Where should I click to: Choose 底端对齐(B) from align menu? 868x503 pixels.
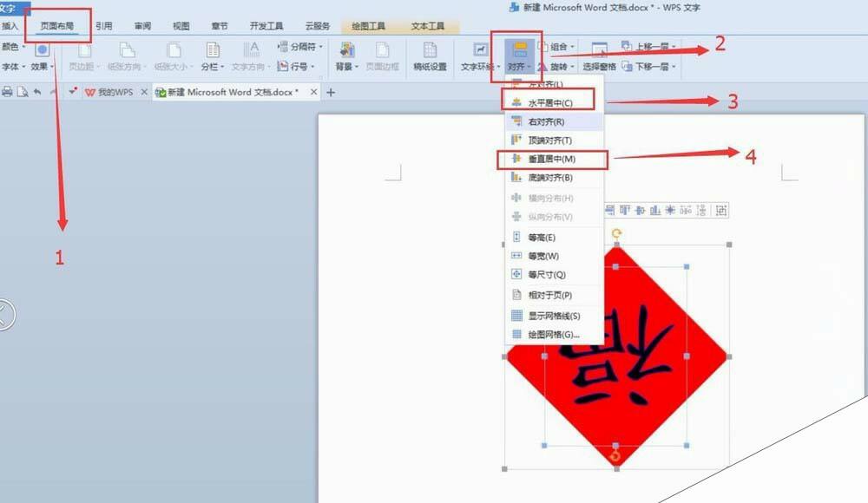click(x=554, y=178)
